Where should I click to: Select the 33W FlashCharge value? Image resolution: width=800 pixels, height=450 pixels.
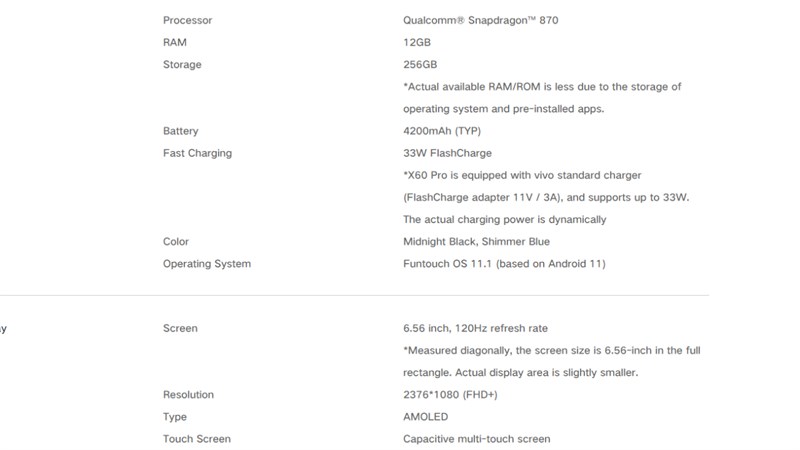445,153
